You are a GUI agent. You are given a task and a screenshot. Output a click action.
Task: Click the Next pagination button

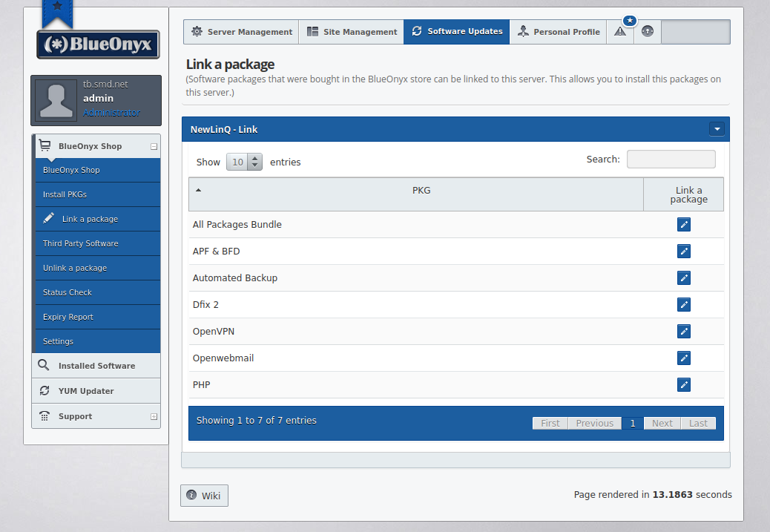pyautogui.click(x=662, y=424)
